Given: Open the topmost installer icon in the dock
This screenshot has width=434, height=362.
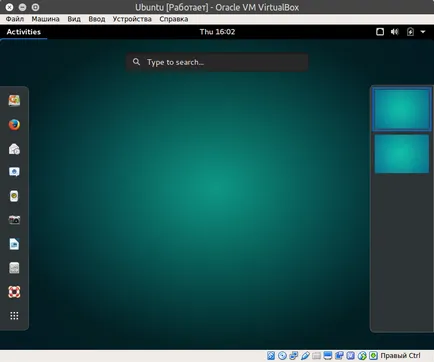Looking at the screenshot, I should 14,100.
